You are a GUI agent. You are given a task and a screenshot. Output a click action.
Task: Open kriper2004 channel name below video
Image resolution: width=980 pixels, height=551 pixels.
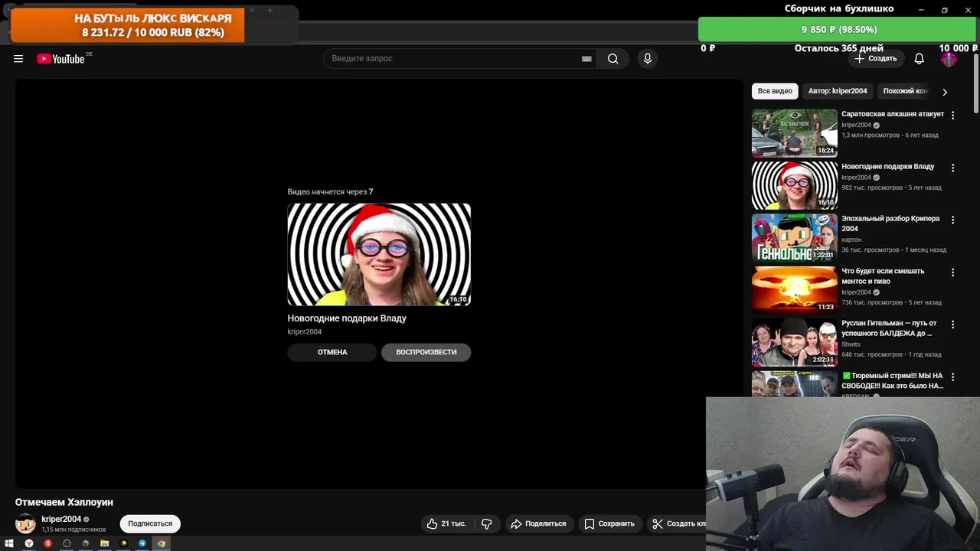pyautogui.click(x=61, y=519)
